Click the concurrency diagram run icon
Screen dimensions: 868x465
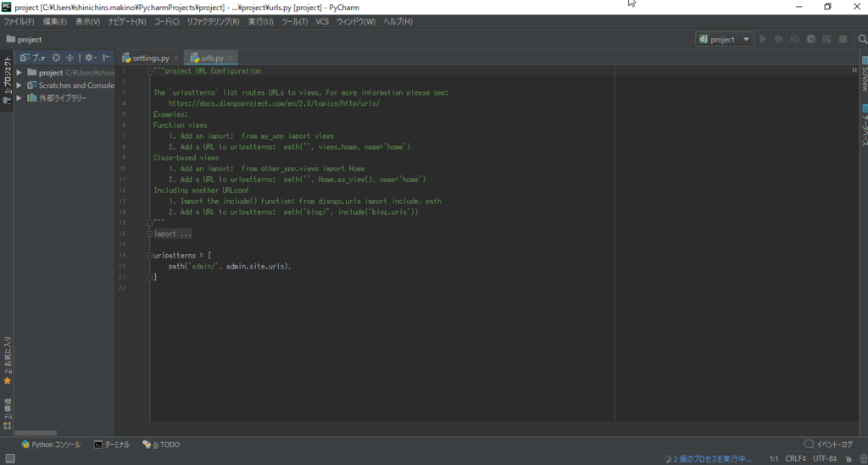[827, 39]
